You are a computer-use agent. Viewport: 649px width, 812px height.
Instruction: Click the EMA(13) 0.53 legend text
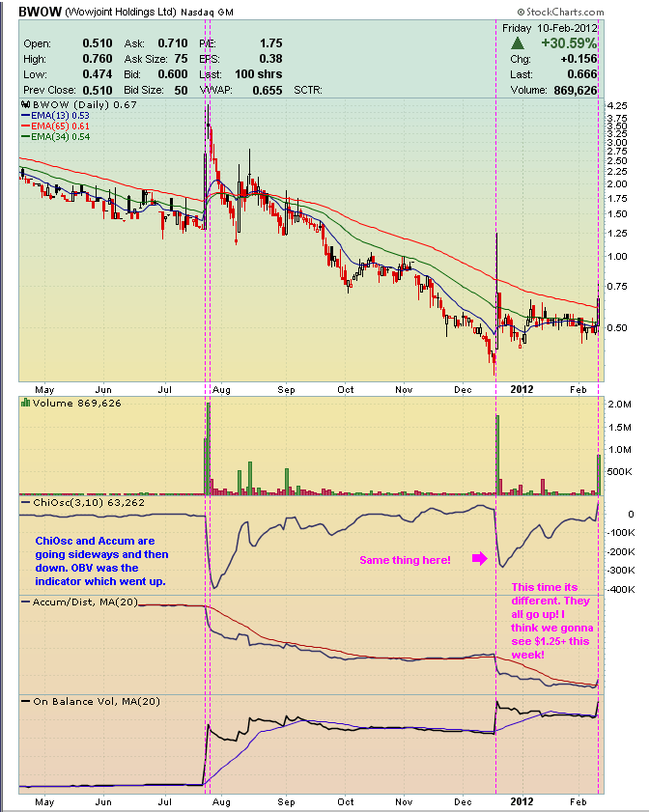60,116
